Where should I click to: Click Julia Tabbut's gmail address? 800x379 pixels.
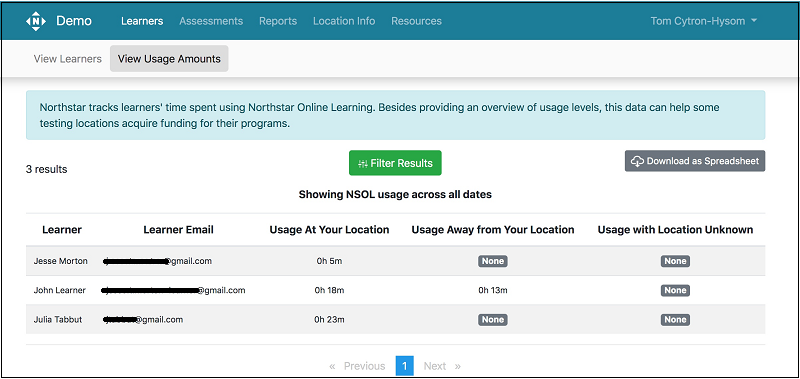coord(143,320)
